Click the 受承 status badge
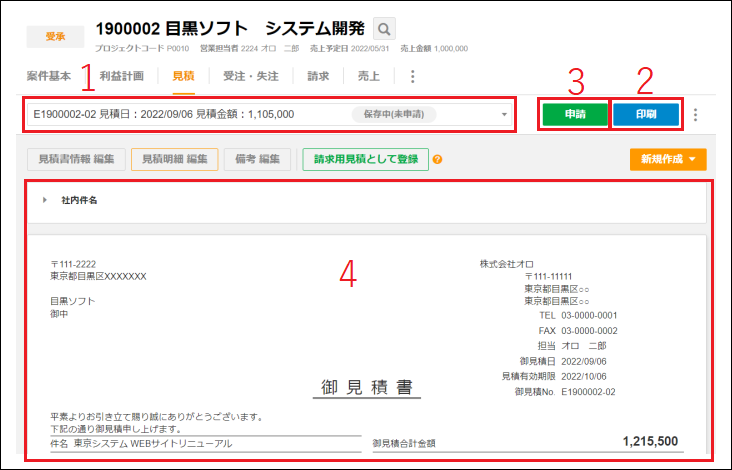 (58, 36)
